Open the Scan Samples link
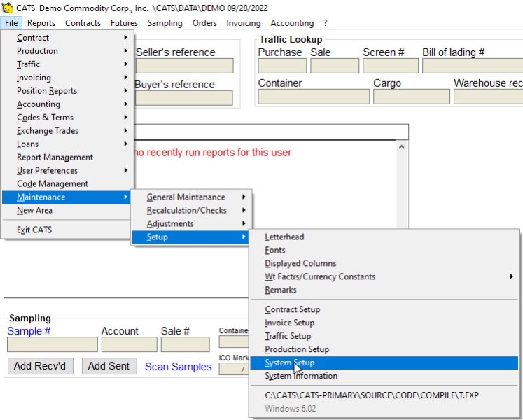Viewport: 523px width, 420px height. [x=178, y=367]
